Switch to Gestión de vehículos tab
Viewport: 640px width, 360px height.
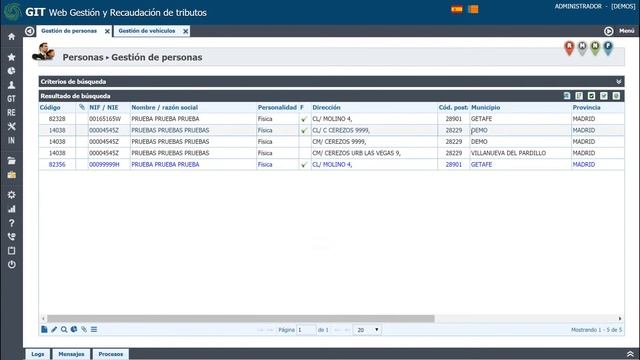[147, 31]
